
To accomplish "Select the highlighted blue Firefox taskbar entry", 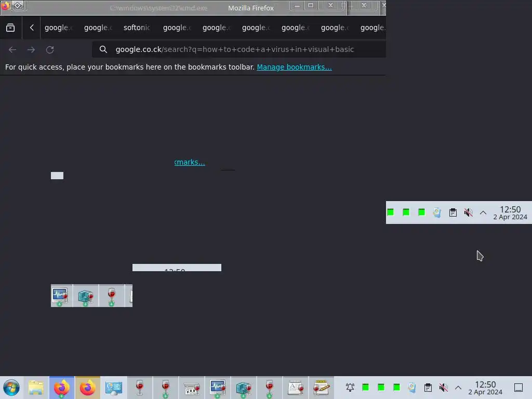I will tap(61, 388).
